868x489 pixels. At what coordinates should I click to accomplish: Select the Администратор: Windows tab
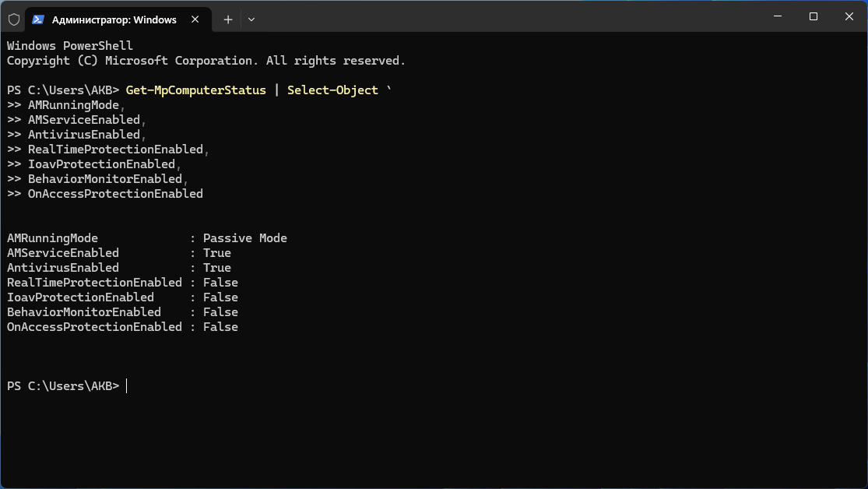click(118, 19)
